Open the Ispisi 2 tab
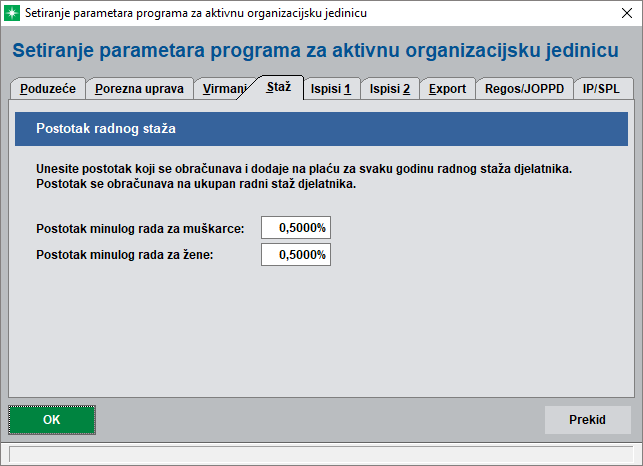The height and width of the screenshot is (466, 643). [389, 89]
